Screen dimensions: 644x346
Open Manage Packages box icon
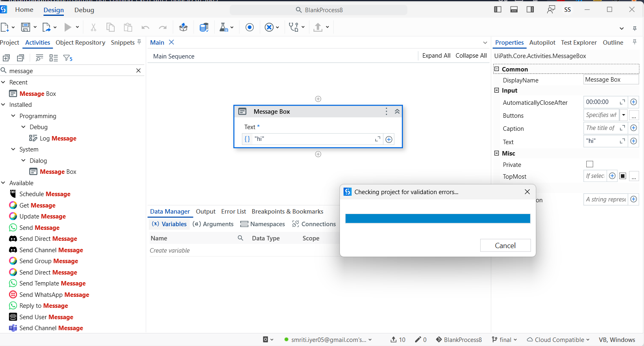(x=183, y=27)
